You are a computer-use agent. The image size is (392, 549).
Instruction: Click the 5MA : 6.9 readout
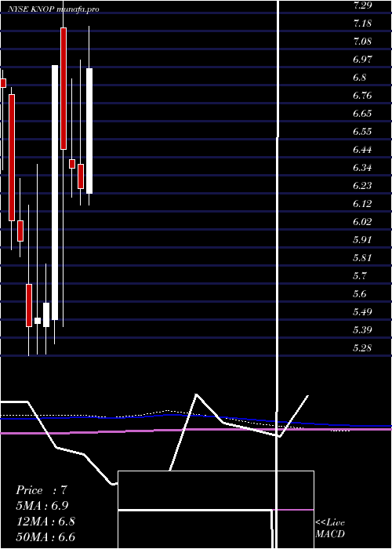(x=42, y=506)
